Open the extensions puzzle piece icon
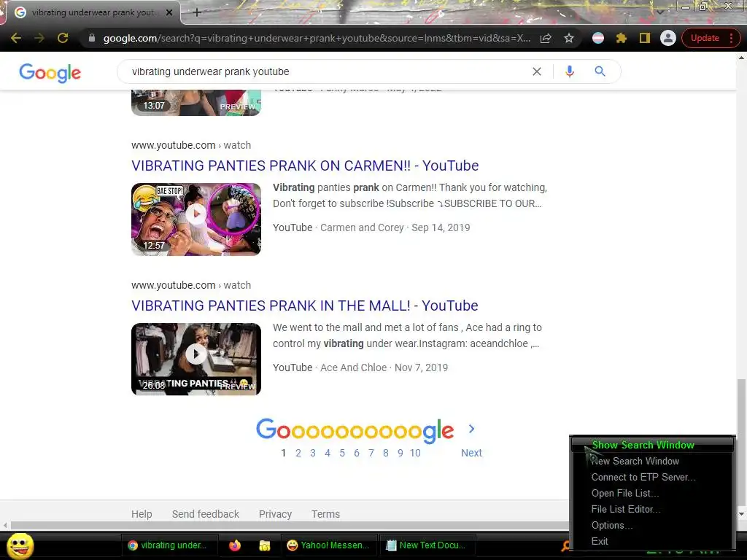 [x=622, y=38]
